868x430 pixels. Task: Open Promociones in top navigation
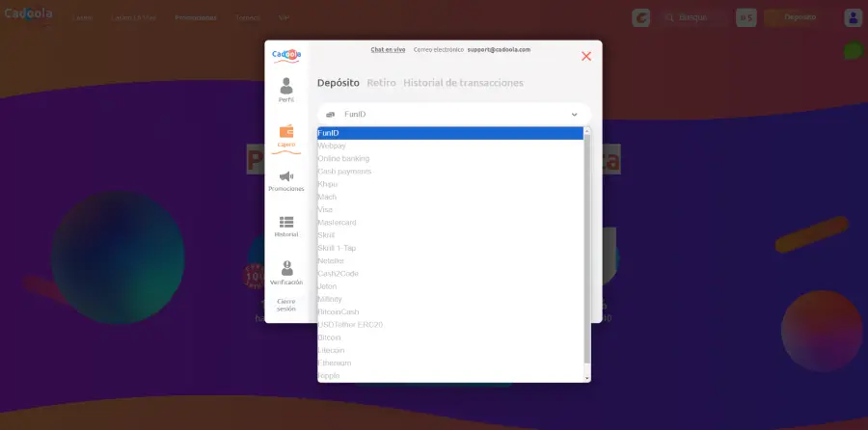point(196,17)
